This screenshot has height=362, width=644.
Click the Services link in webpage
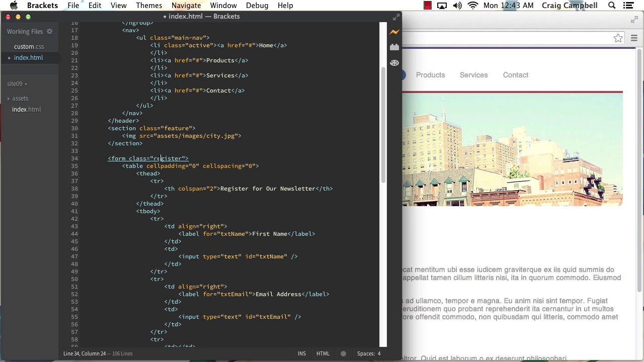473,75
